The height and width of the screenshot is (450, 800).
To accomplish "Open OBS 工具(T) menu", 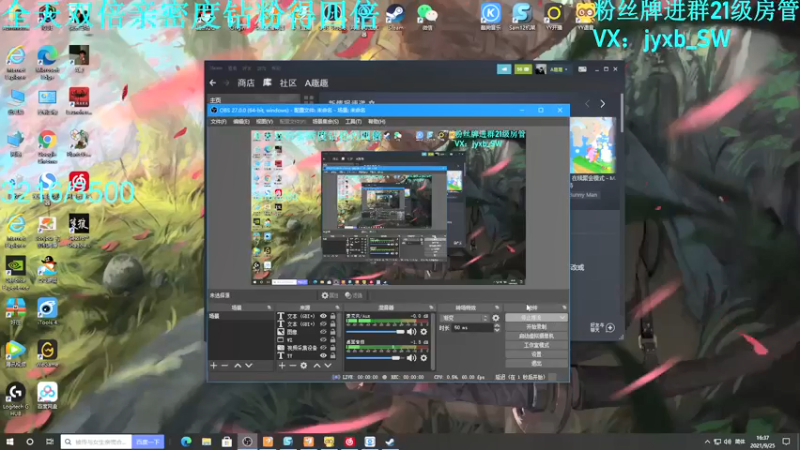I will 353,121.
